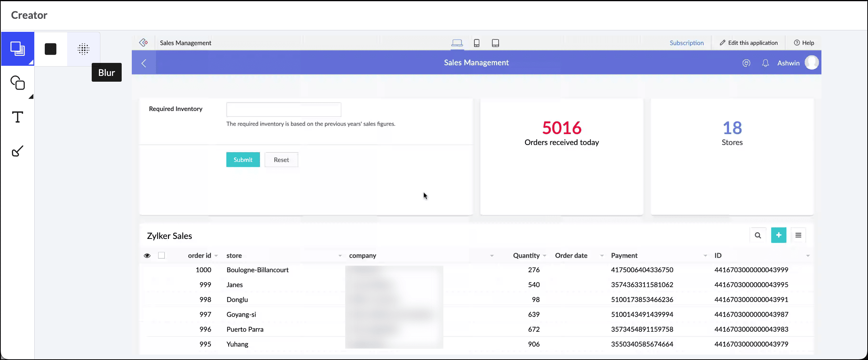This screenshot has width=868, height=360.
Task: Click the notification bell icon
Action: coord(765,63)
